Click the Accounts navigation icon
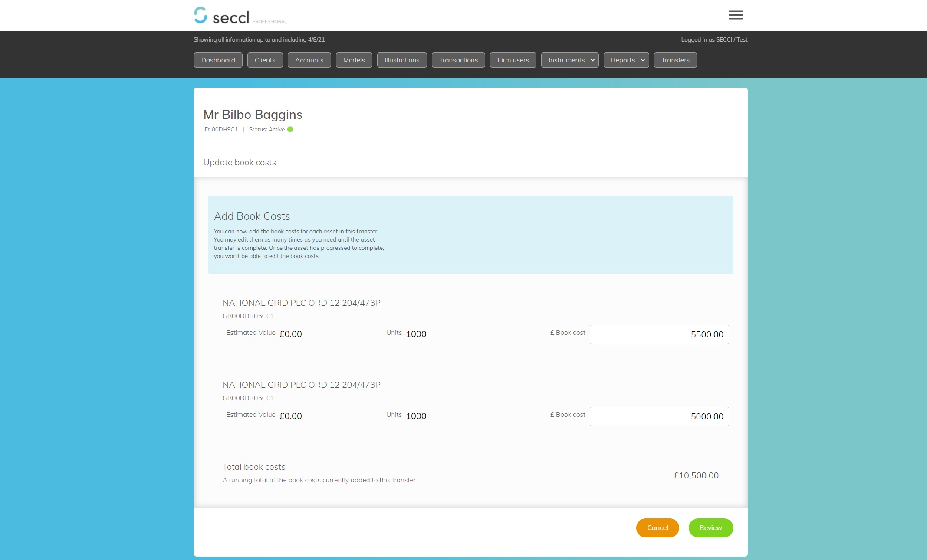Viewport: 927px width, 560px height. tap(309, 59)
